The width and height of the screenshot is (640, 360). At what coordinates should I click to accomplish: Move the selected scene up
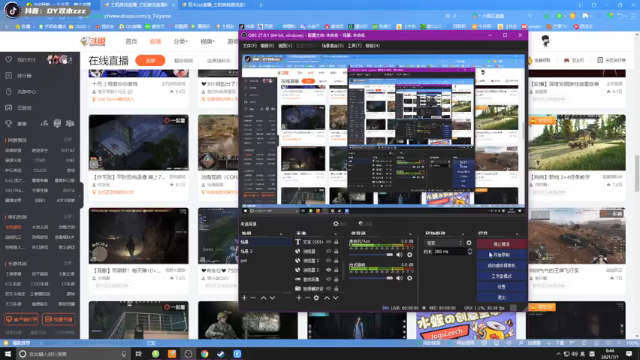click(263, 298)
